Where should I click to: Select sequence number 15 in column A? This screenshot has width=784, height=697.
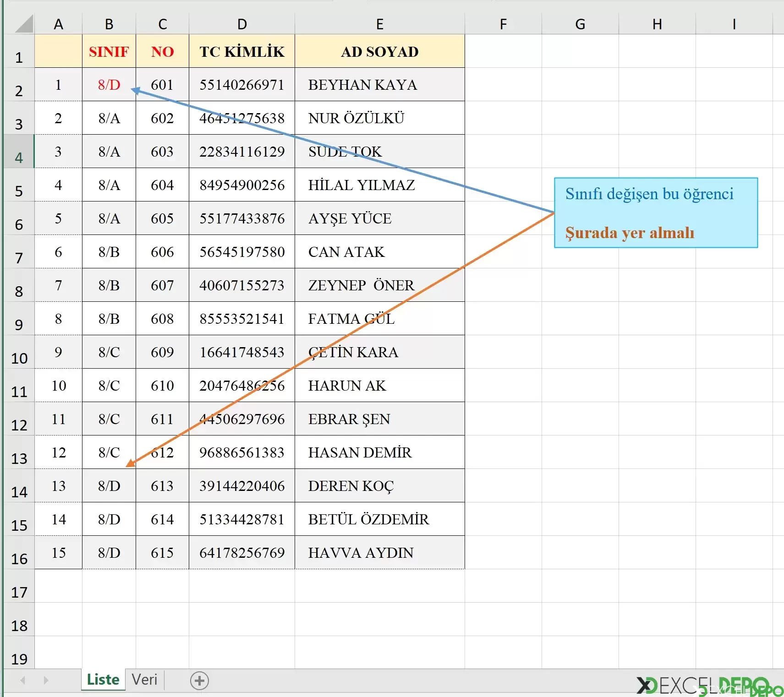pos(58,553)
